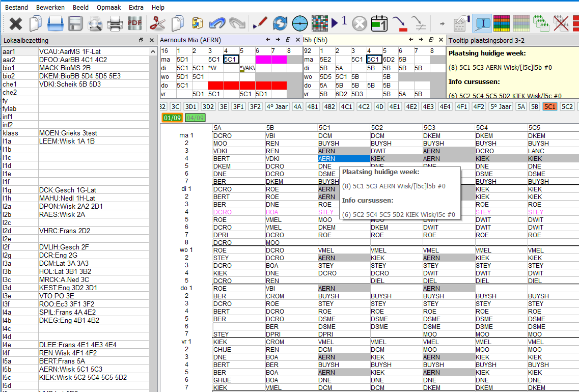Viewport: 579px width, 392px height.
Task: Click the blue open tray icon
Action: pos(56,23)
